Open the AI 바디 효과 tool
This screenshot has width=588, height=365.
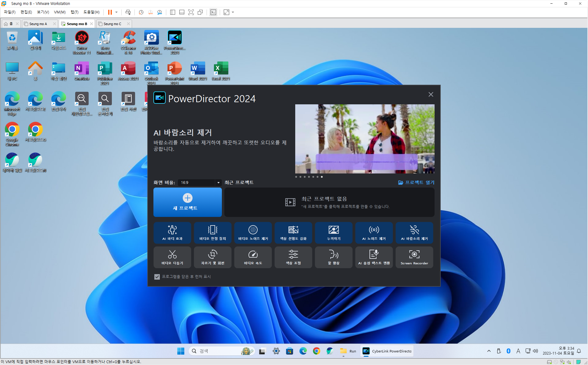coord(172,233)
